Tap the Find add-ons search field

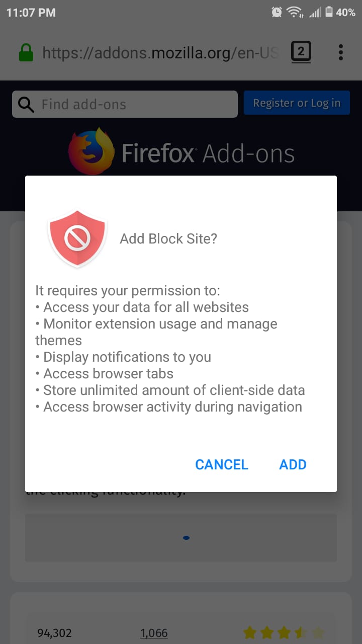pyautogui.click(x=125, y=104)
